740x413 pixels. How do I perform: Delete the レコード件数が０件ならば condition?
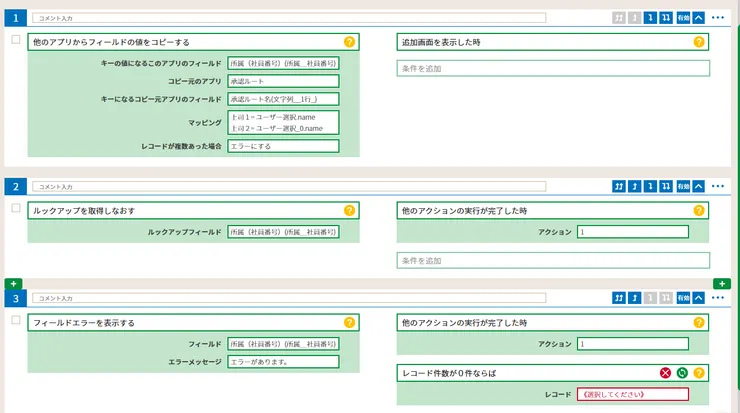(665, 373)
